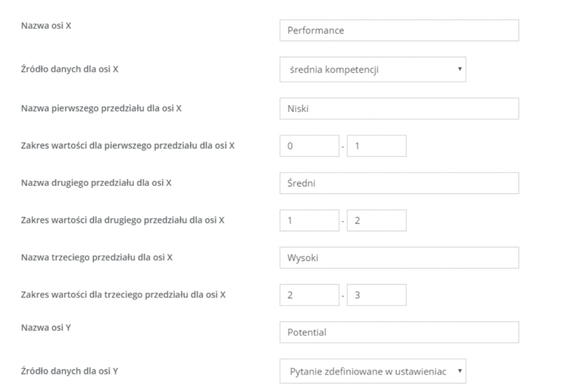Click the label Nazwa osi X

click(x=46, y=26)
